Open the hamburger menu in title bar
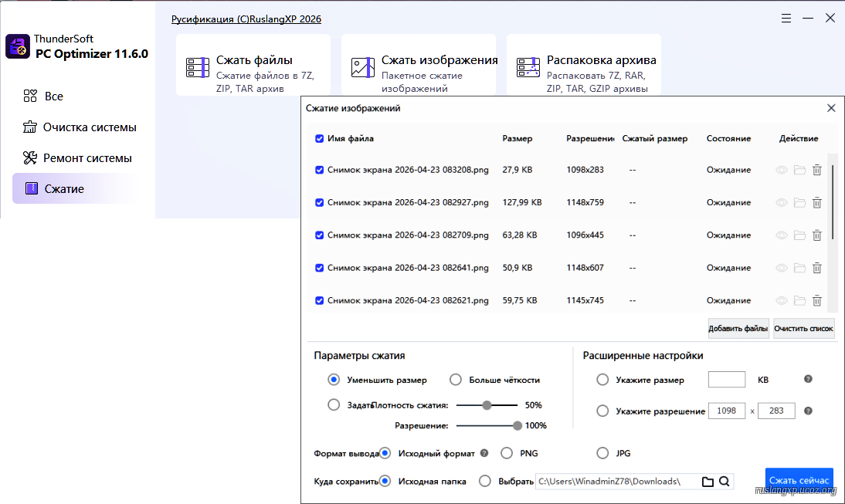Image resolution: width=845 pixels, height=504 pixels. [x=786, y=18]
